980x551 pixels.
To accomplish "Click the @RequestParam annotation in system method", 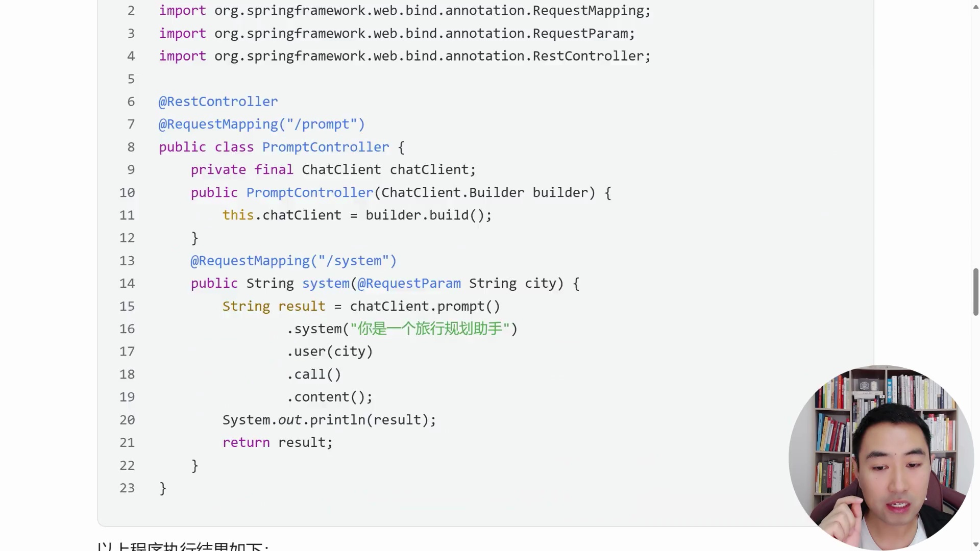I will [409, 284].
